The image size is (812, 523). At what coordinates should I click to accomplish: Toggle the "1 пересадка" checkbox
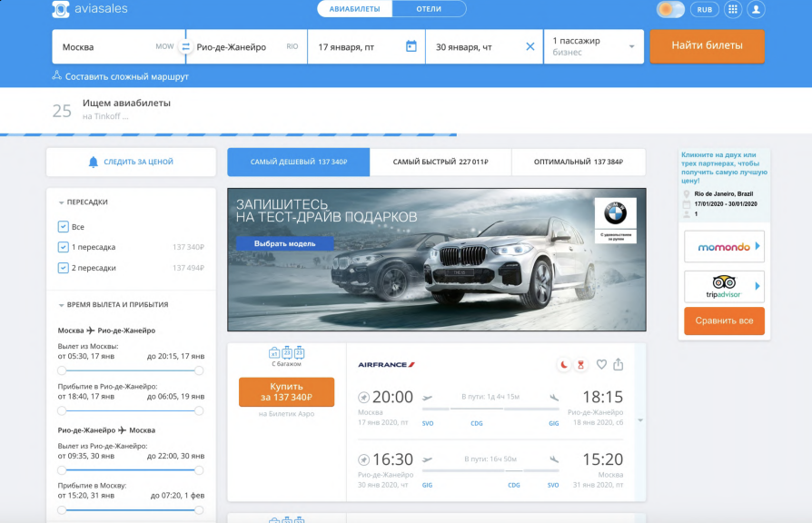[x=63, y=247]
